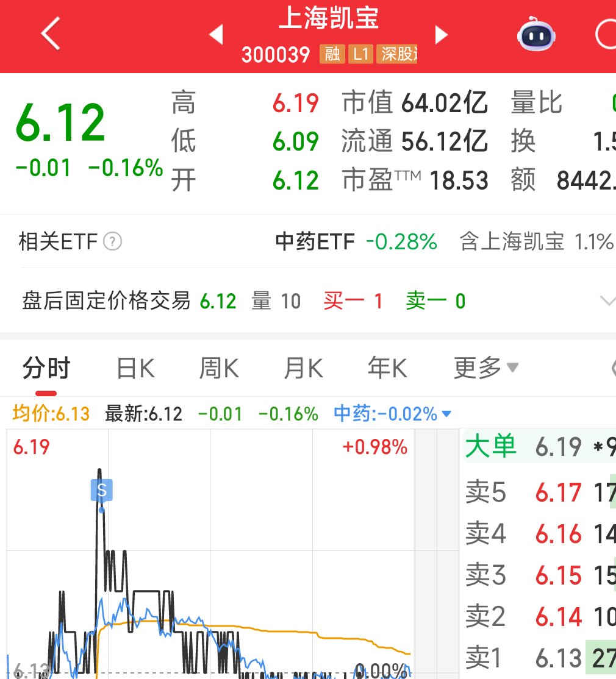Tap the current price 6.12 headline
The height and width of the screenshot is (679, 616).
tap(60, 123)
